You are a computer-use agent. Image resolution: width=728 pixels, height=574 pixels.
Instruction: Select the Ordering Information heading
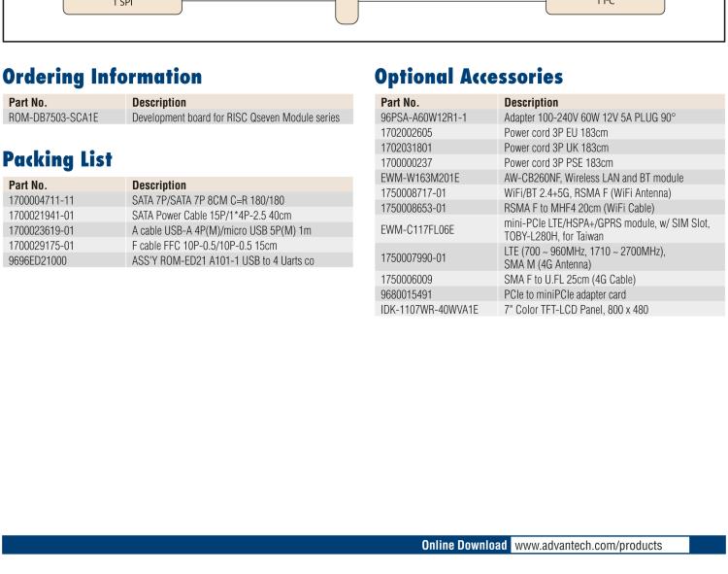[102, 76]
